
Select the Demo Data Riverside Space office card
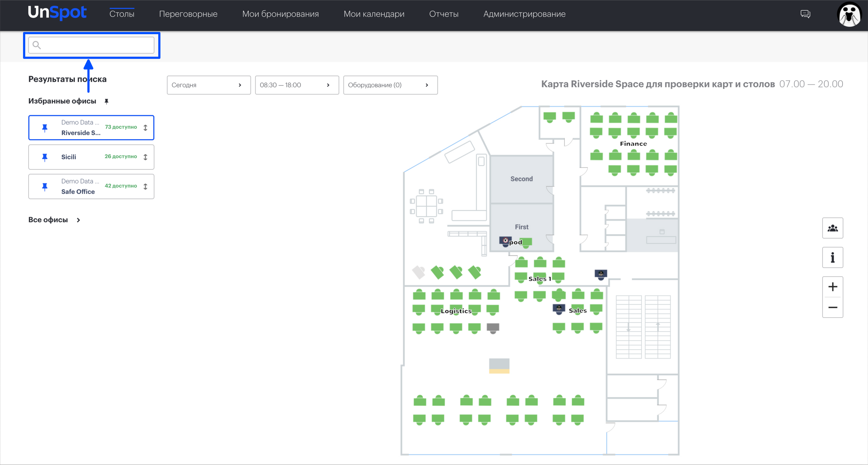tap(91, 128)
